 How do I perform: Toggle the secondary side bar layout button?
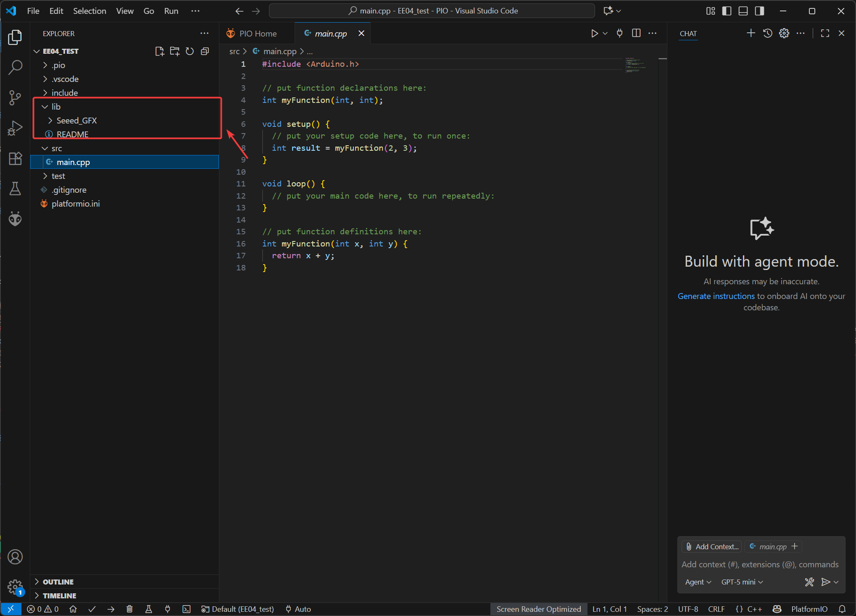tap(759, 11)
